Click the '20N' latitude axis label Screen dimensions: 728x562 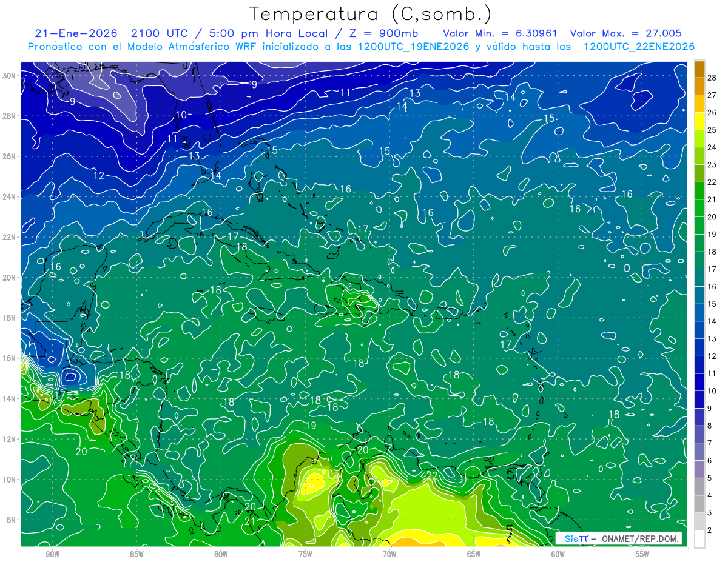click(x=10, y=278)
